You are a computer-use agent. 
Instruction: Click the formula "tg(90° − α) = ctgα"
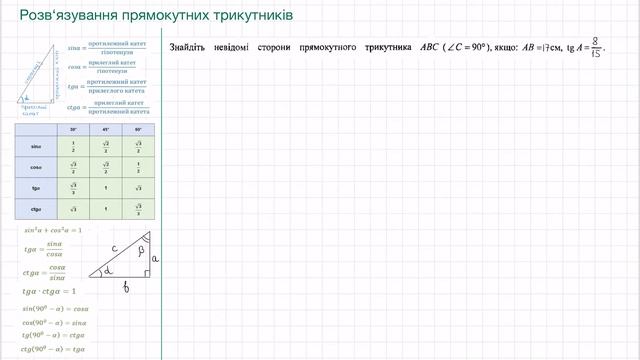53,335
